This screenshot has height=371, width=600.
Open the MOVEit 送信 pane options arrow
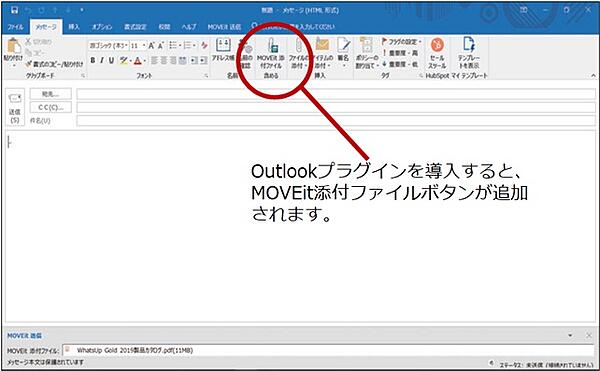coord(570,335)
